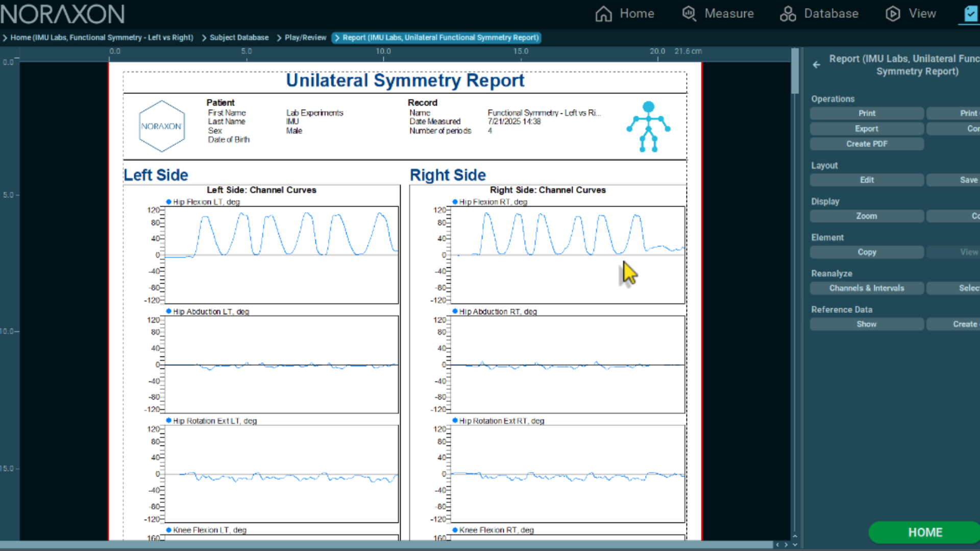Open Channels & Intervals reanalysis

point(866,288)
